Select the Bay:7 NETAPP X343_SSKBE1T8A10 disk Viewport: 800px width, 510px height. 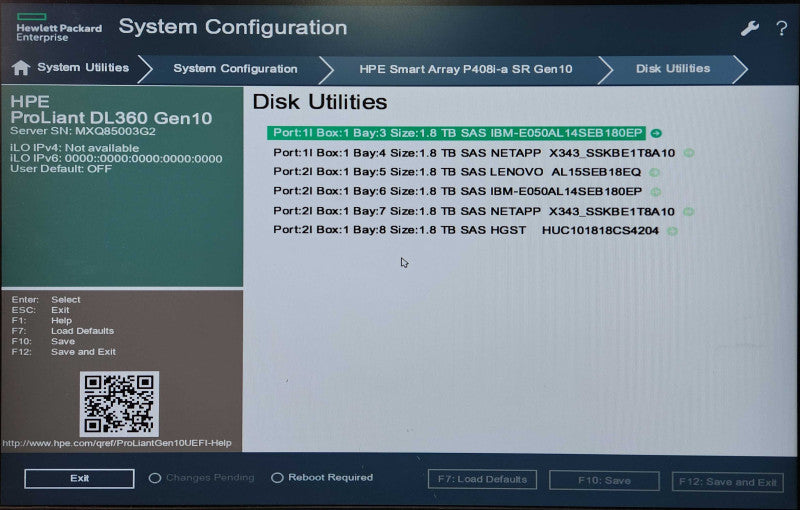tap(473, 211)
